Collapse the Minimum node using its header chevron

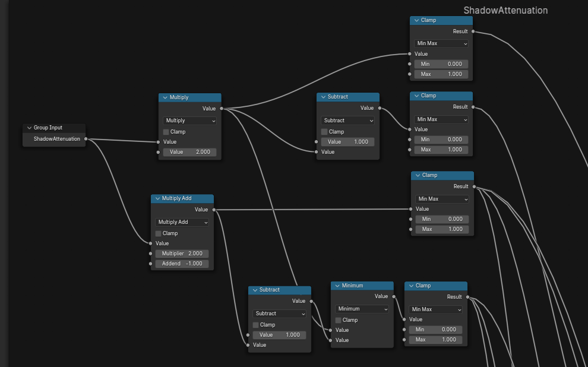click(x=337, y=286)
